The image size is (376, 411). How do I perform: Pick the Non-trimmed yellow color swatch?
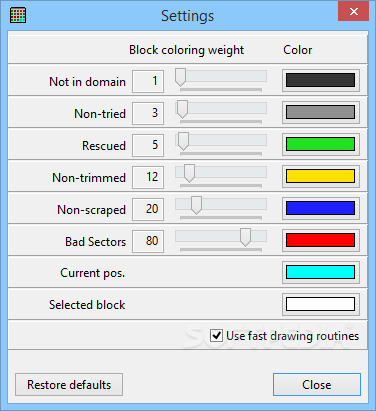click(320, 176)
